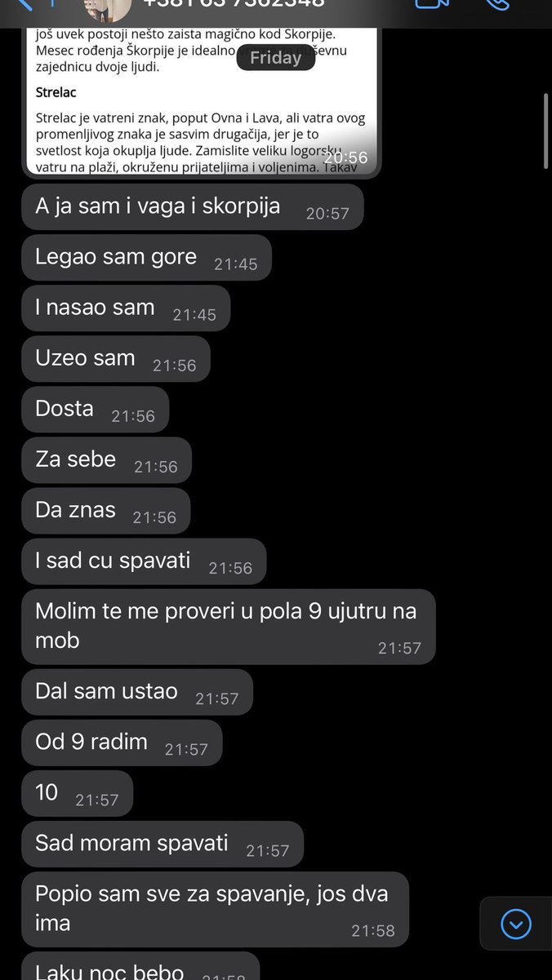
Task: Go back with the arrow at top left
Action: pos(24,4)
